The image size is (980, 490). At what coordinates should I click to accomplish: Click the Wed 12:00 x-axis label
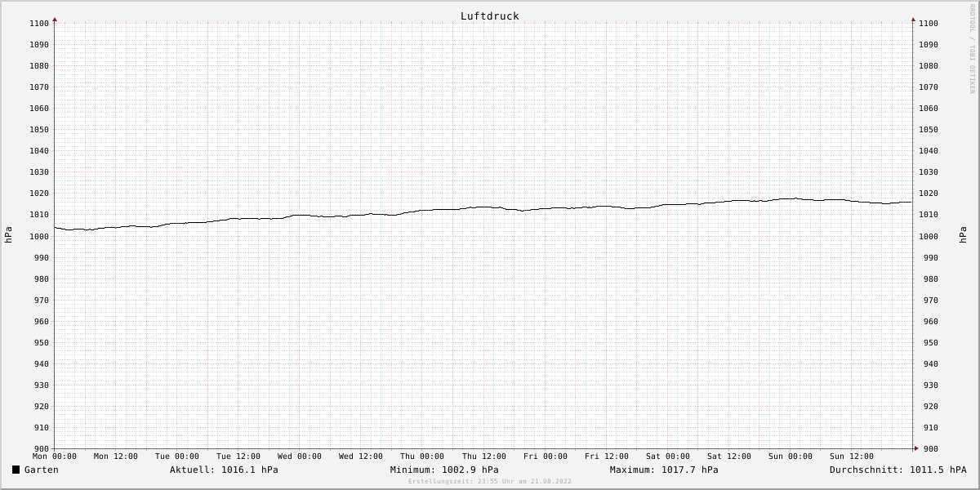(x=361, y=457)
